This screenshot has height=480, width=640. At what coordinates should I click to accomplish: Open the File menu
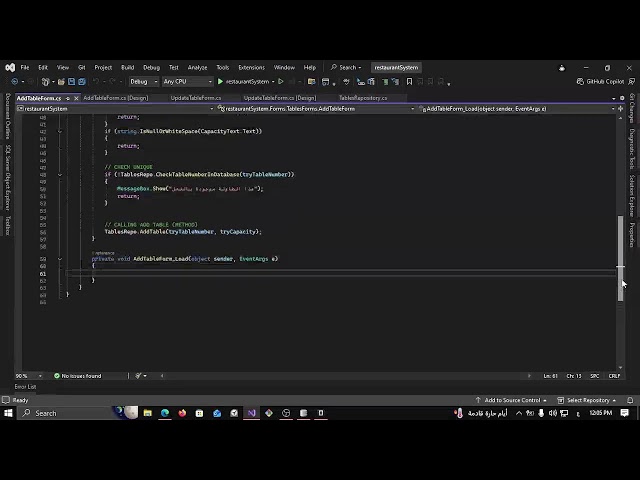pyautogui.click(x=25, y=67)
